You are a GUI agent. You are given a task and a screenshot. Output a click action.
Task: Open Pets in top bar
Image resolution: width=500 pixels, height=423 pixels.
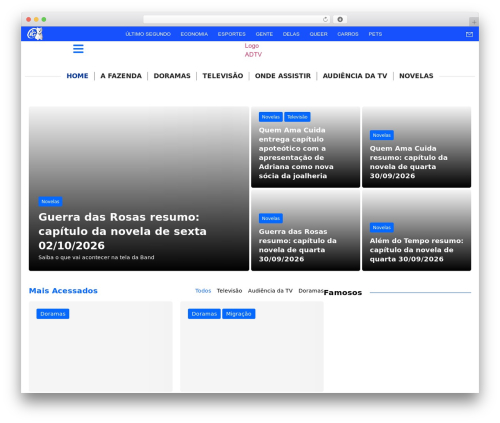[x=375, y=34]
